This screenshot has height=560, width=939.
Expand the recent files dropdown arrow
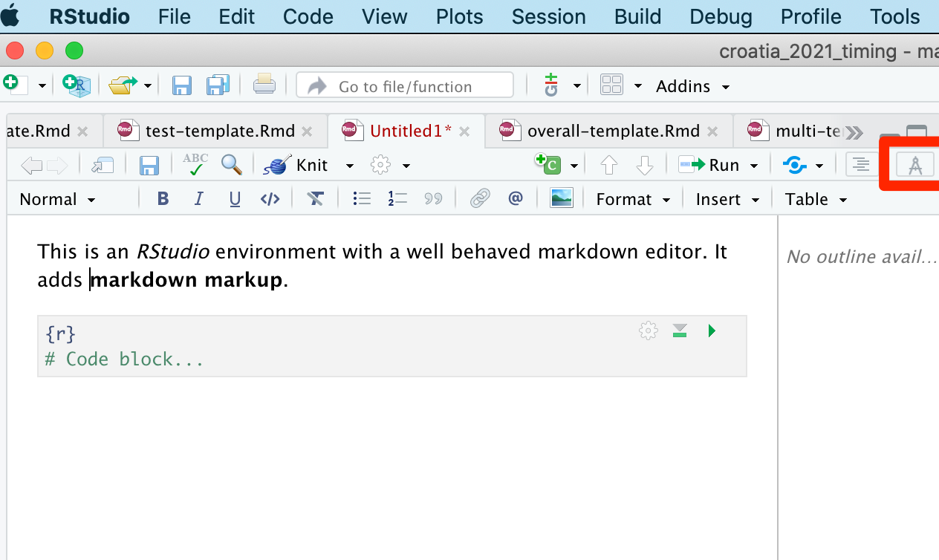click(x=148, y=86)
